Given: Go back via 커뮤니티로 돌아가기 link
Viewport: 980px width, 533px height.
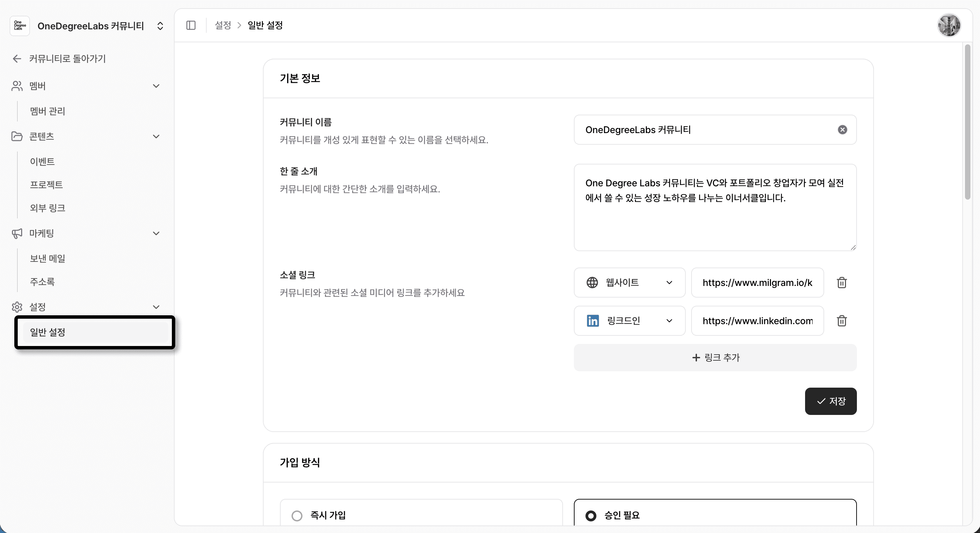Looking at the screenshot, I should [67, 59].
